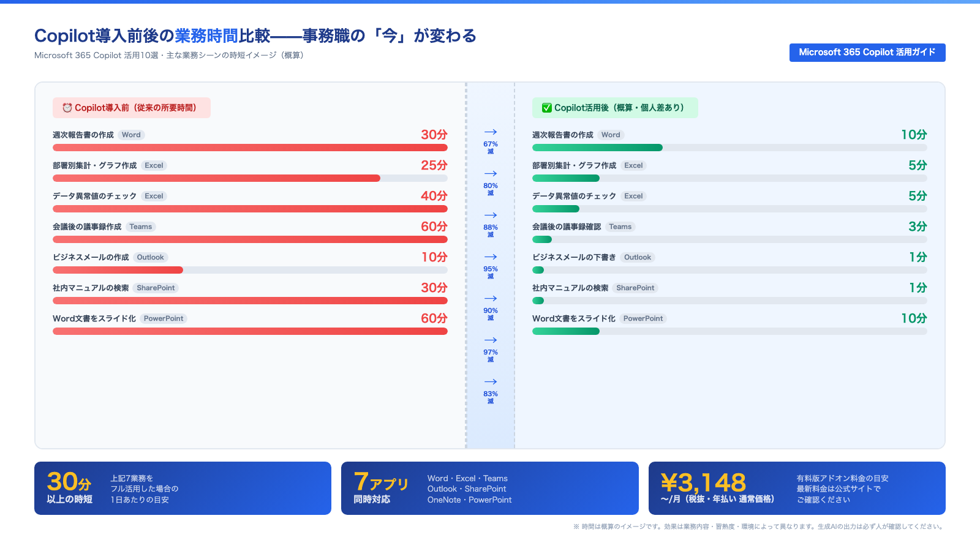This screenshot has width=980, height=551.
Task: Click the red 60分 value for Word文書をスライド化
Action: click(434, 318)
